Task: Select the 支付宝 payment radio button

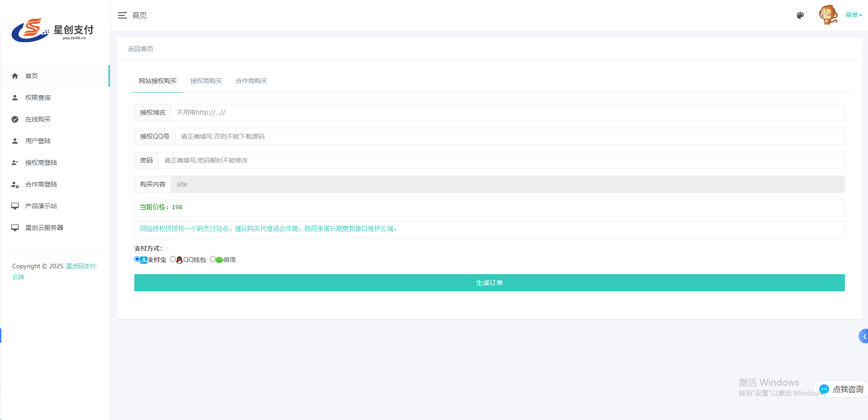Action: pos(137,259)
